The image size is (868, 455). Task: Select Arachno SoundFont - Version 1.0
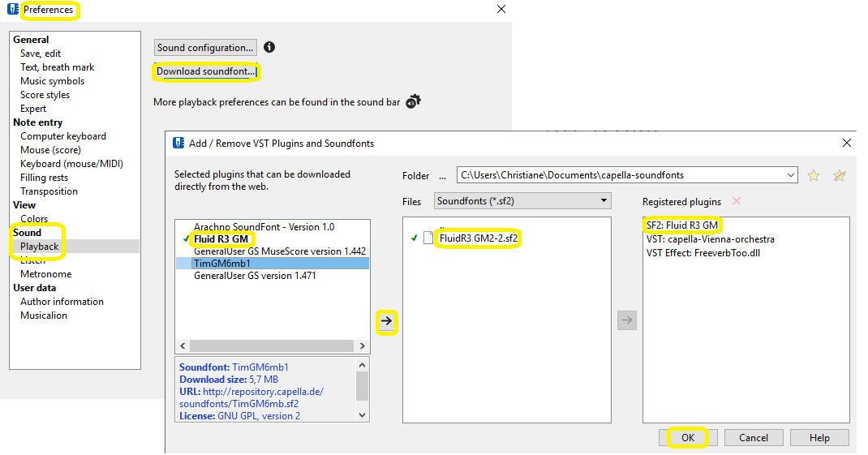click(264, 227)
